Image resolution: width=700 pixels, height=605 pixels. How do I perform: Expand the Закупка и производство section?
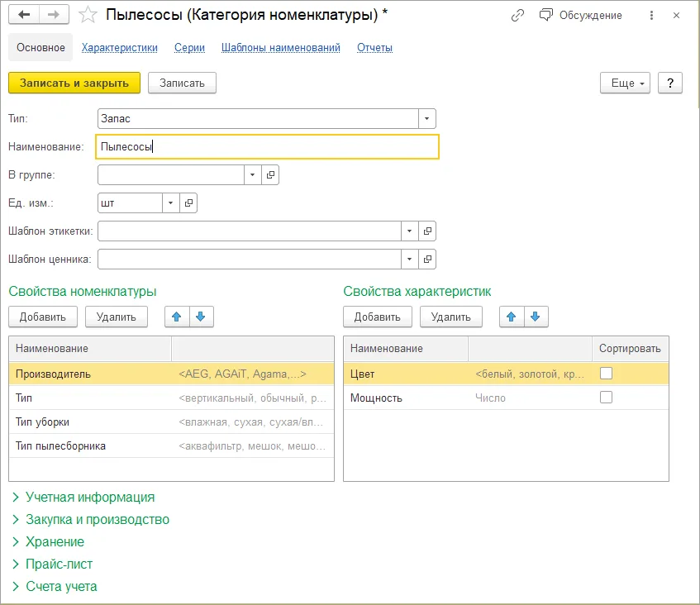(x=91, y=519)
